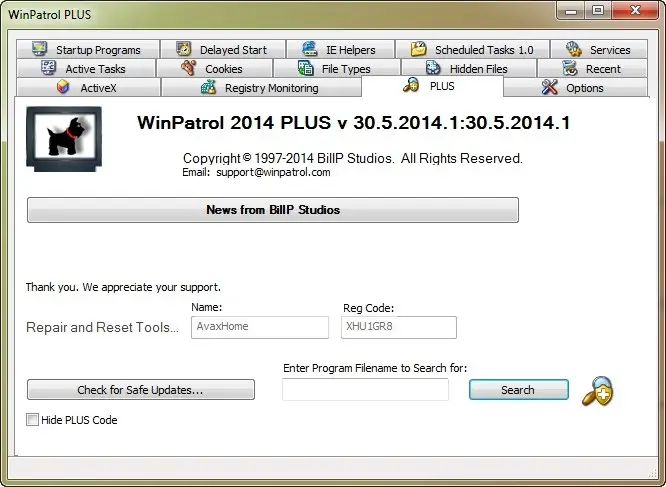Click the Services gears icon
The image size is (666, 487).
[574, 49]
